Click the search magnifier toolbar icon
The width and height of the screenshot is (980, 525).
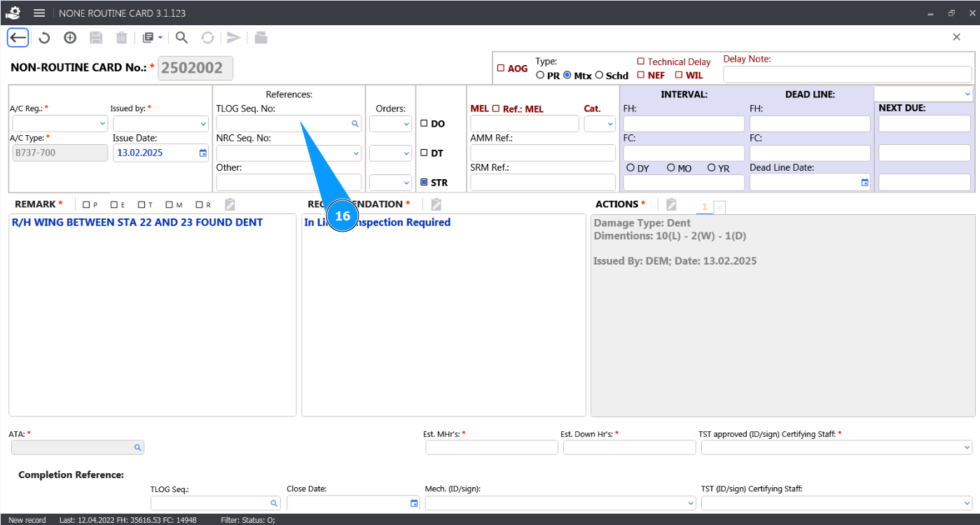click(181, 38)
